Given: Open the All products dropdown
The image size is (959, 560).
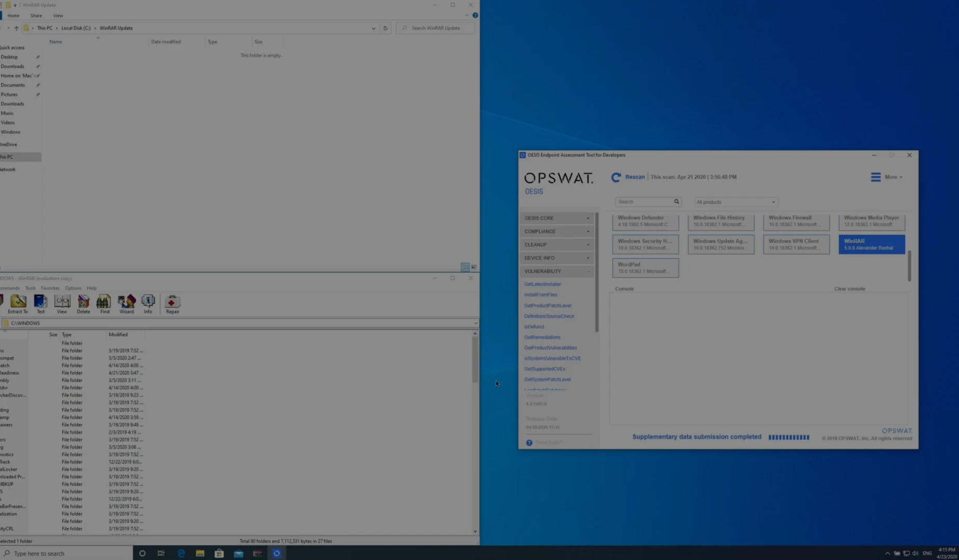Looking at the screenshot, I should (735, 202).
